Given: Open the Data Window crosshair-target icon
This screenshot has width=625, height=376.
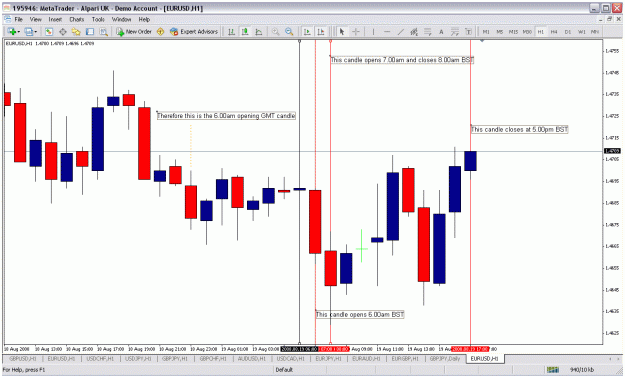Looking at the screenshot, I should pos(63,31).
